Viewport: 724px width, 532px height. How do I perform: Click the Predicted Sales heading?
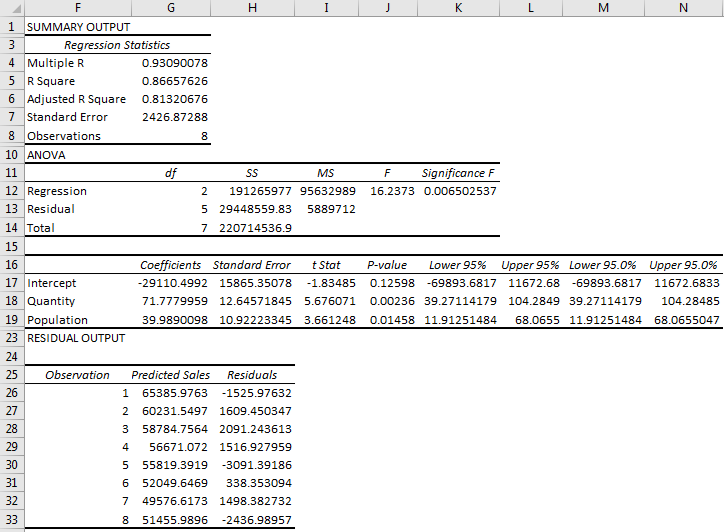(x=170, y=375)
